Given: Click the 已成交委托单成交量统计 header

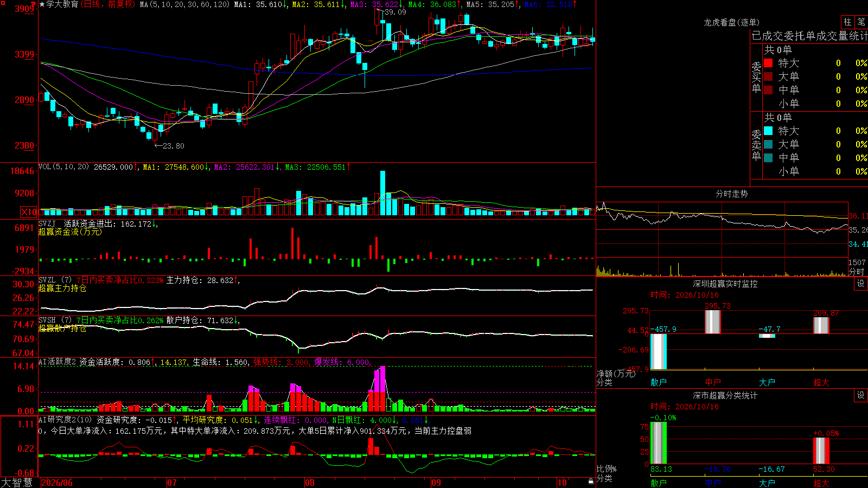Looking at the screenshot, I should (809, 36).
